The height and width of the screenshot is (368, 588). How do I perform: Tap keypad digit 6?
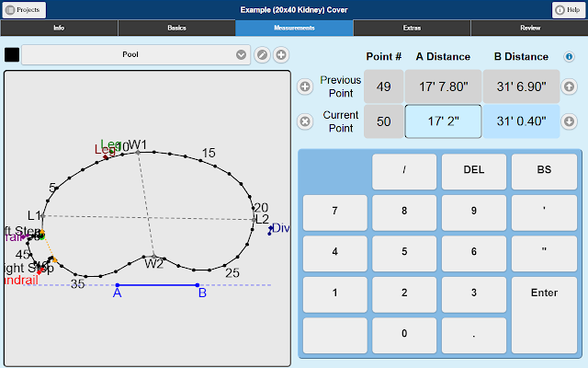[x=474, y=254]
